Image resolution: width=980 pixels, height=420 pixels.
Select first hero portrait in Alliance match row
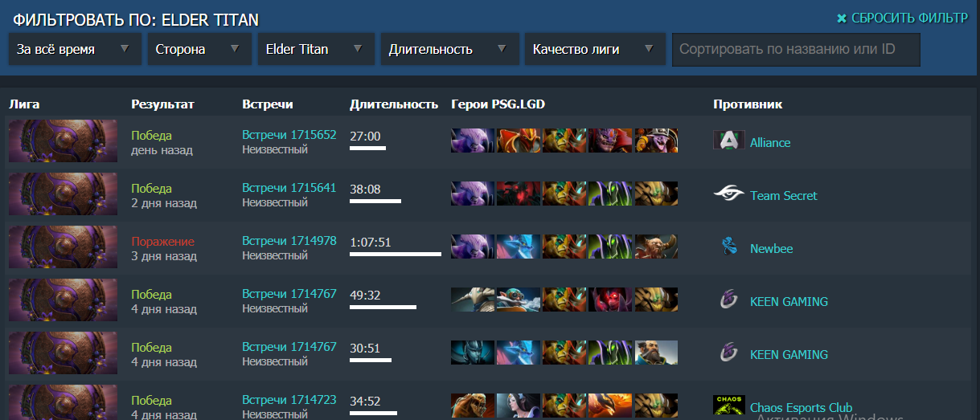point(472,141)
